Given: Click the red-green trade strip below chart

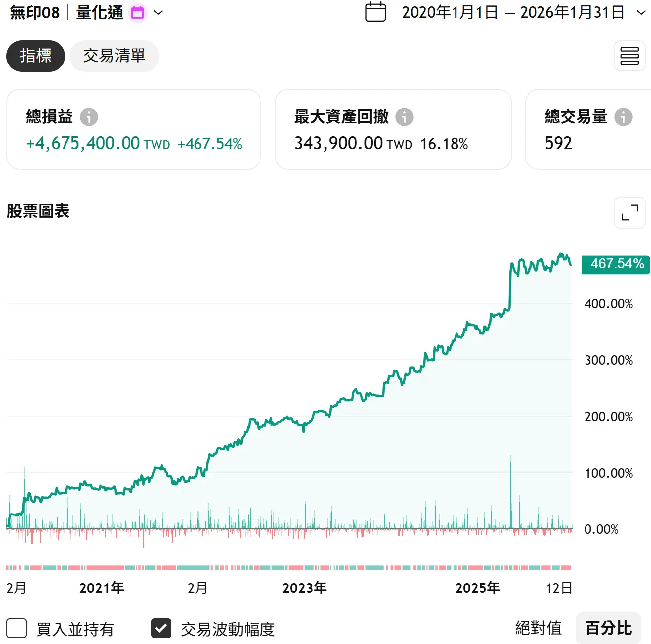Looking at the screenshot, I should pyautogui.click(x=289, y=567).
